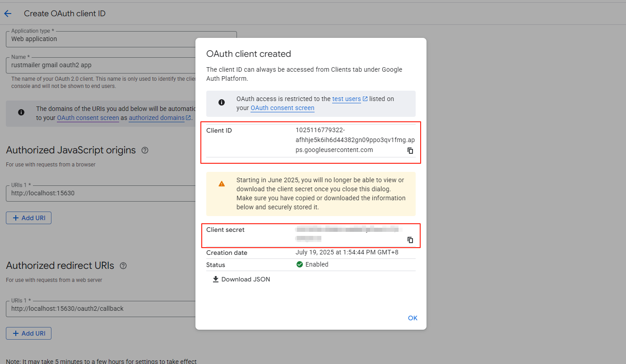
Task: Click the Authorized redirect URIs heading
Action: [60, 266]
